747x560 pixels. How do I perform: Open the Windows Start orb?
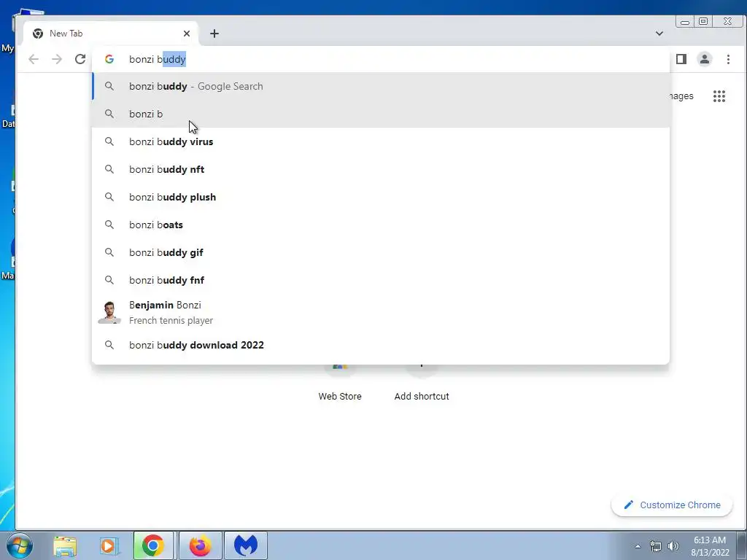20,545
